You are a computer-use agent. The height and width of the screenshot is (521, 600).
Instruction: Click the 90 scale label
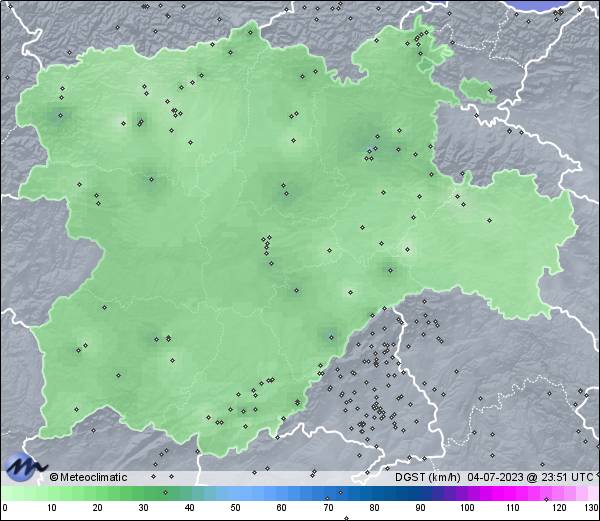420,508
